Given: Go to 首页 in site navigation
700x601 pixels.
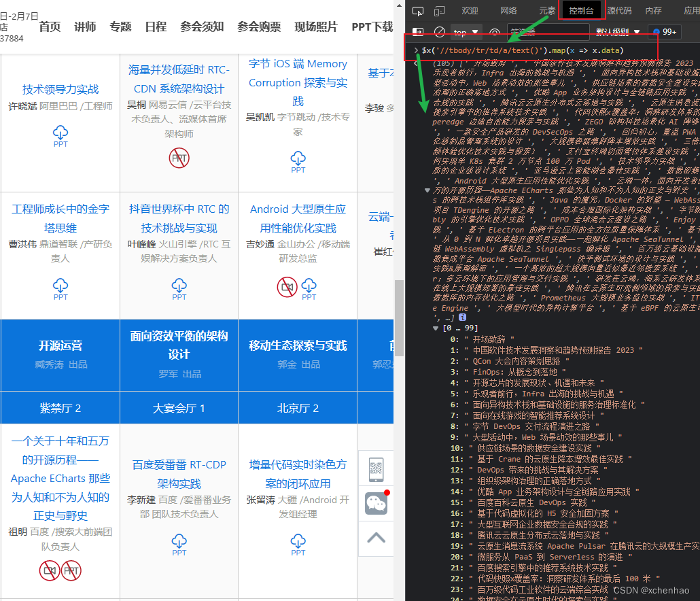Looking at the screenshot, I should pyautogui.click(x=50, y=27).
